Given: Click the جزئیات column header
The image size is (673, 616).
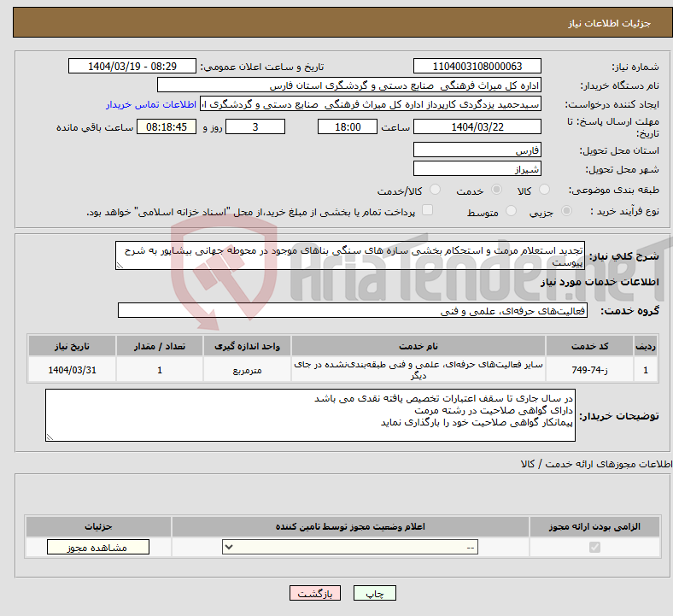Looking at the screenshot, I should tap(98, 526).
